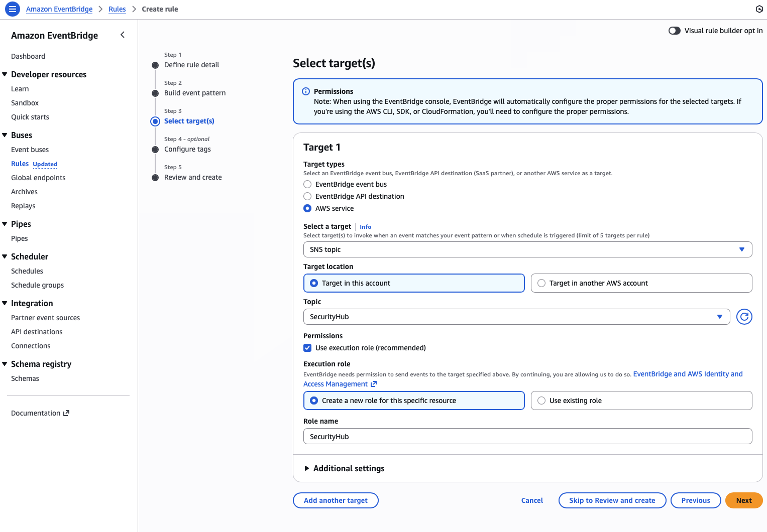Click the Next button

[743, 500]
